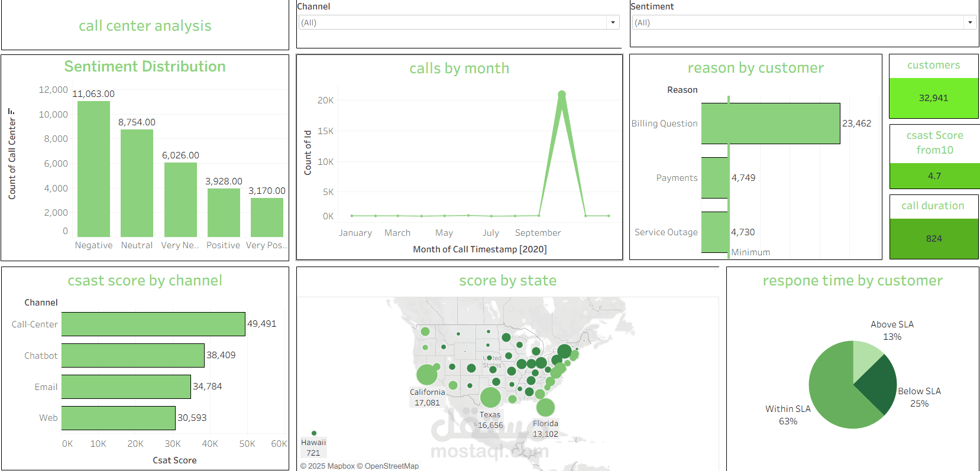The height and width of the screenshot is (471, 980).
Task: Click the Email channel bar
Action: (x=126, y=386)
